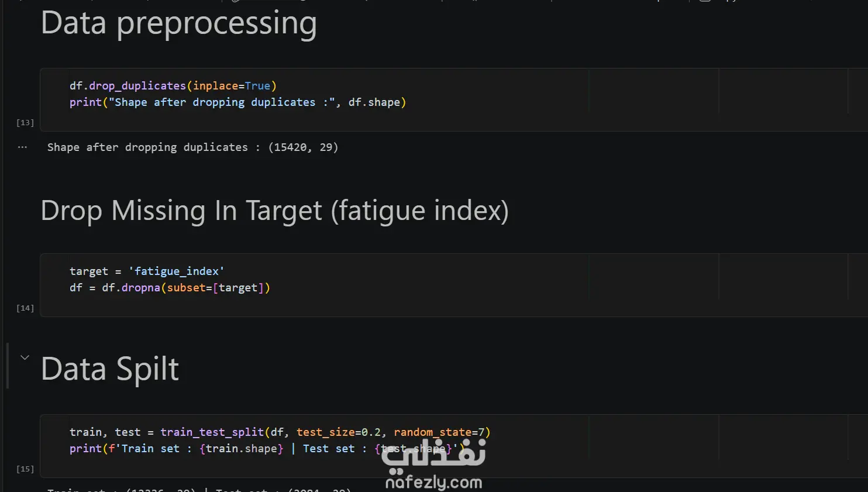Place cursor in drop_duplicates code line
The height and width of the screenshot is (492, 868).
(x=173, y=86)
